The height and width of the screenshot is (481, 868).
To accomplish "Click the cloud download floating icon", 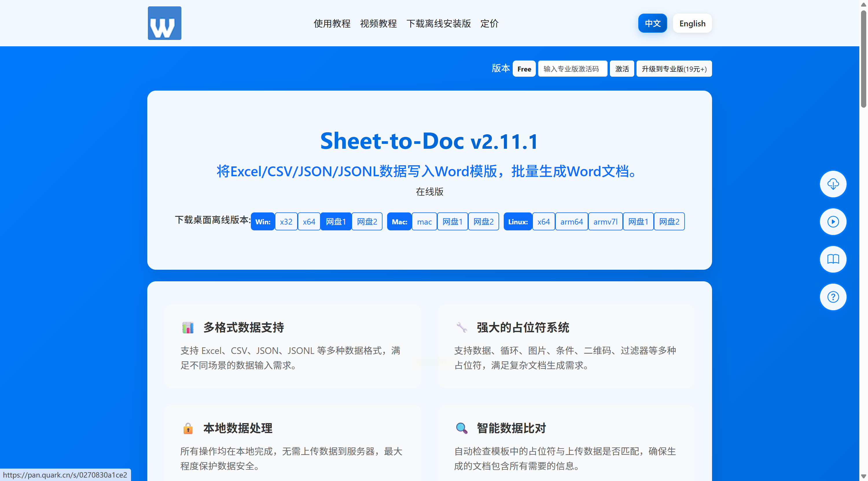I will (x=833, y=184).
